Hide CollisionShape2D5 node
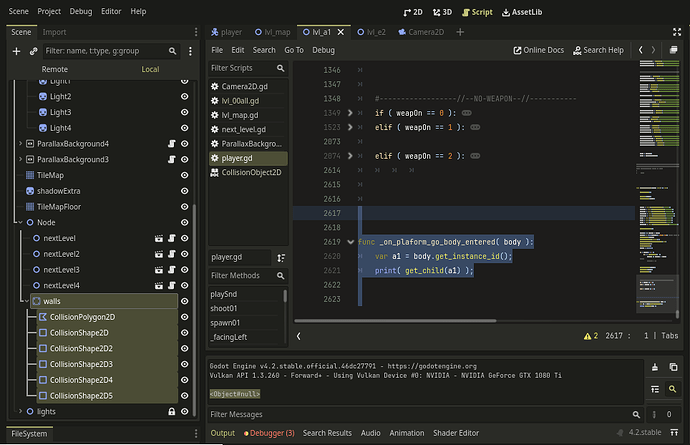Viewport: 690px width, 445px height. 185,396
